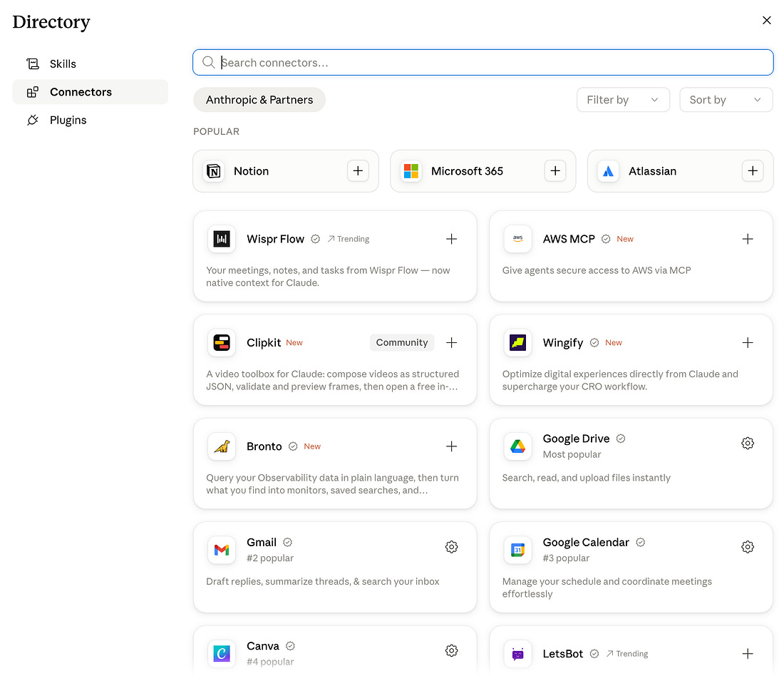Open the Wingify connector title
This screenshot has height=686, width=784.
pos(563,343)
